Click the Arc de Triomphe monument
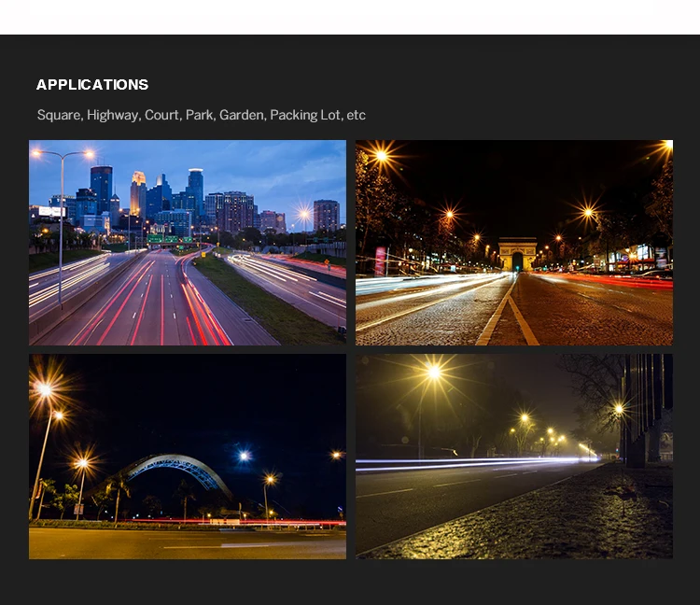 coord(517,255)
